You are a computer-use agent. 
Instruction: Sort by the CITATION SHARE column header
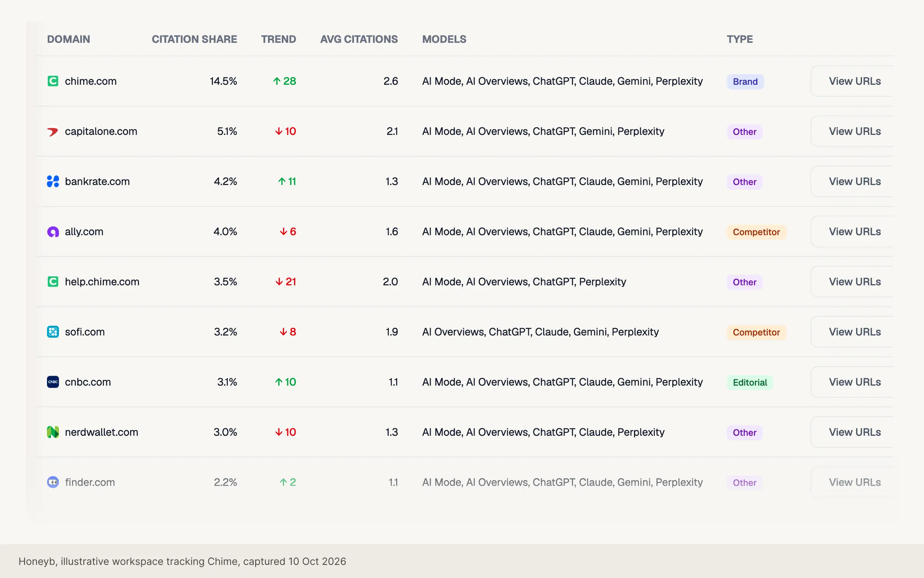click(194, 39)
